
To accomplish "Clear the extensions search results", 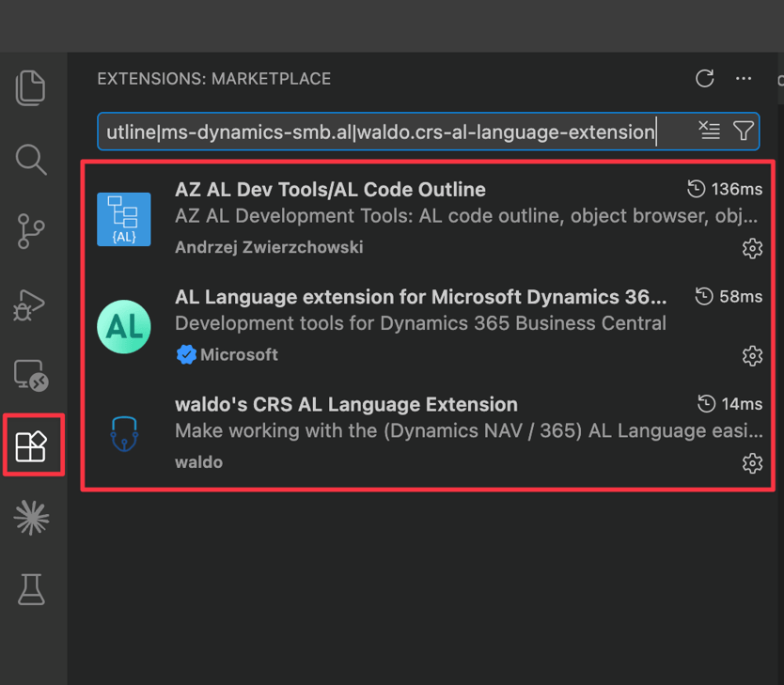I will [x=709, y=131].
